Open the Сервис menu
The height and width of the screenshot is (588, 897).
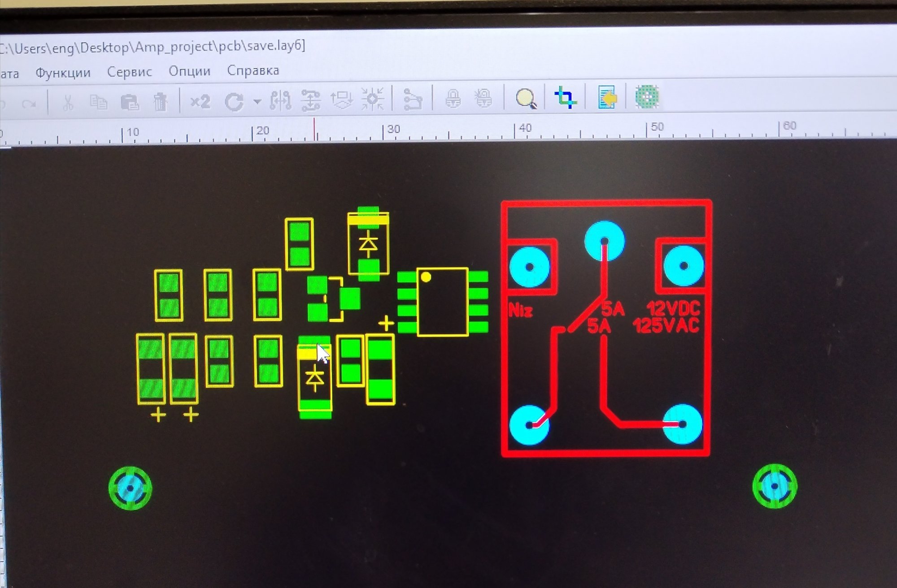(x=129, y=72)
